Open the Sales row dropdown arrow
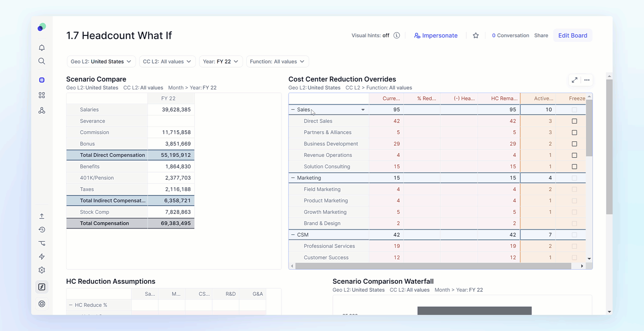The image size is (644, 331). [363, 110]
